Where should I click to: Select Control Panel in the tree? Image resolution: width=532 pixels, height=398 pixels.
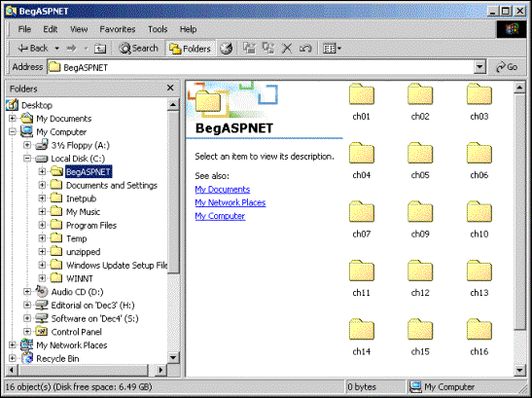(76, 332)
